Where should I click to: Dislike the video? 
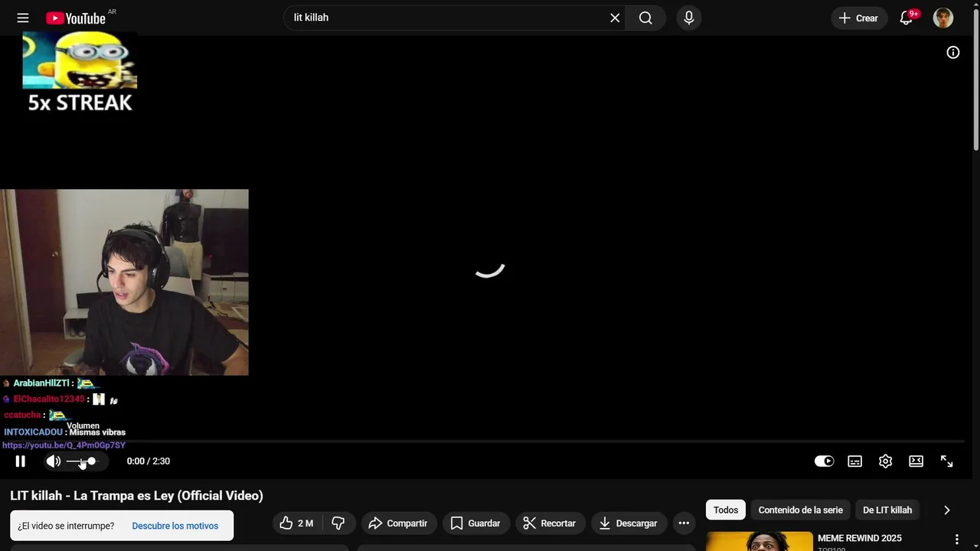point(338,523)
